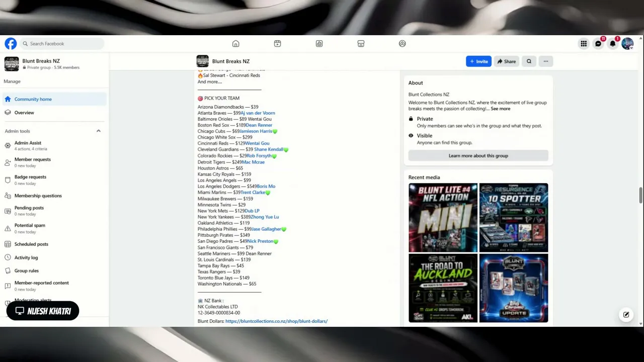Open the Marketplace icon

[361, 44]
